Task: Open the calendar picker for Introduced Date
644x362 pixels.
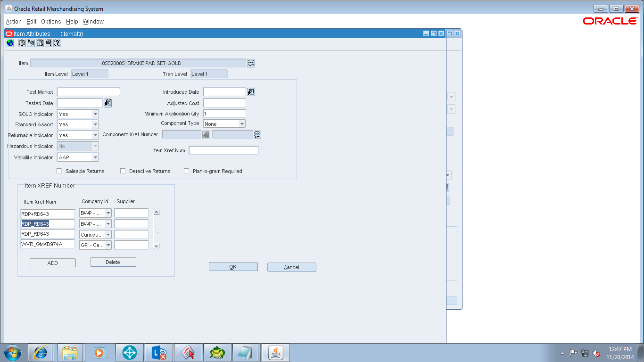Action: [x=251, y=92]
